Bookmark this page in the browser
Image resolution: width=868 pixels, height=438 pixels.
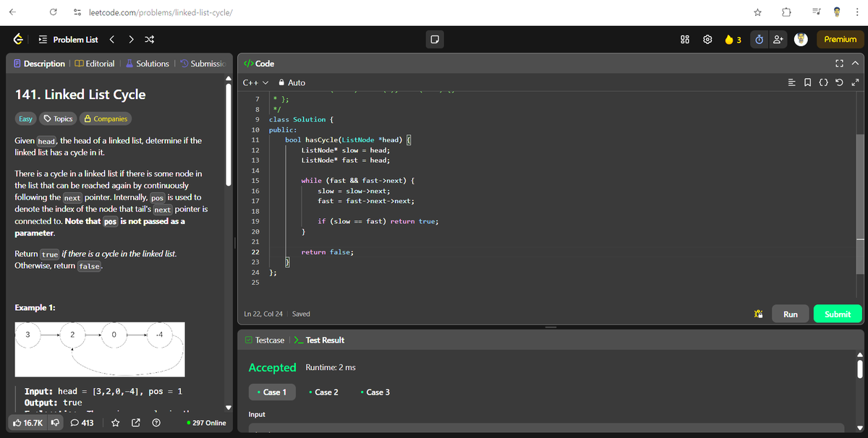(757, 12)
